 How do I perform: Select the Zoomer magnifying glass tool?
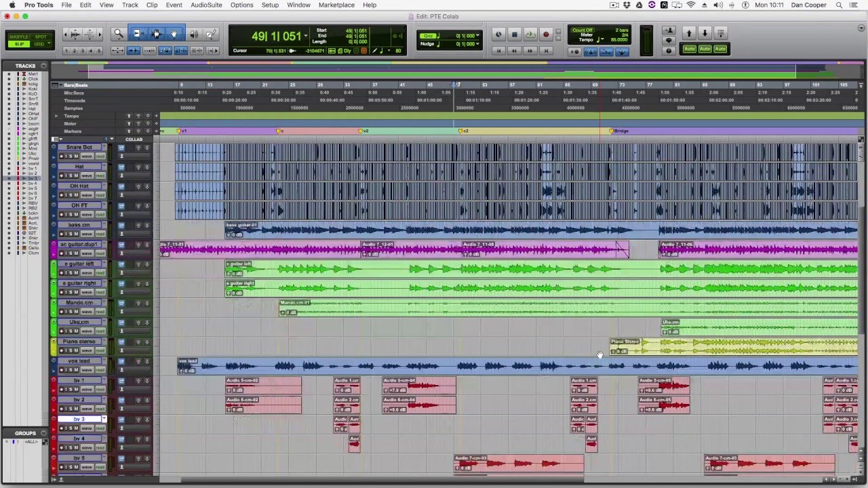(x=119, y=34)
